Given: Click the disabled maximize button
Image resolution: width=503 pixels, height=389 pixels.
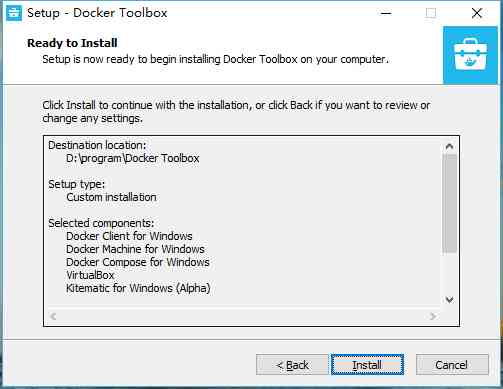Looking at the screenshot, I should pos(431,13).
